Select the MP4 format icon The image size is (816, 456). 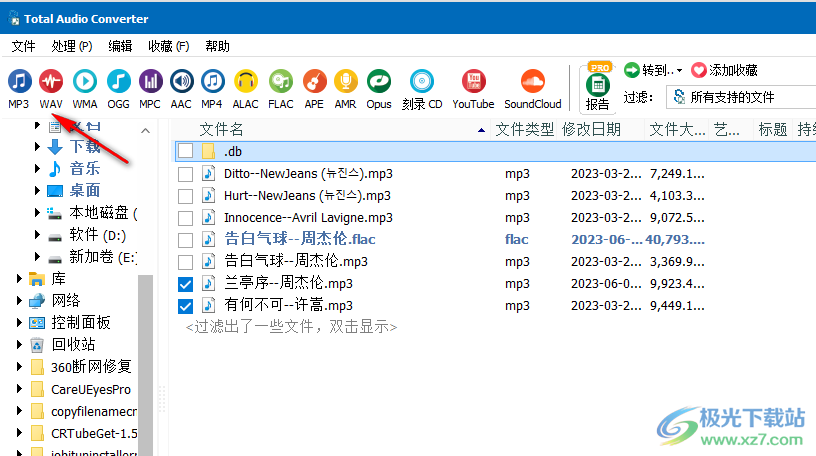(x=212, y=89)
